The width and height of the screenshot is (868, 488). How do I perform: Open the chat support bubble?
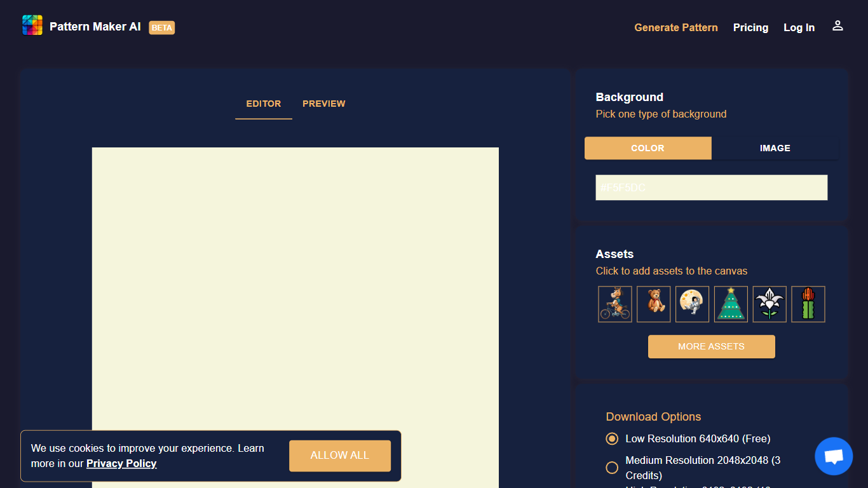pos(833,456)
